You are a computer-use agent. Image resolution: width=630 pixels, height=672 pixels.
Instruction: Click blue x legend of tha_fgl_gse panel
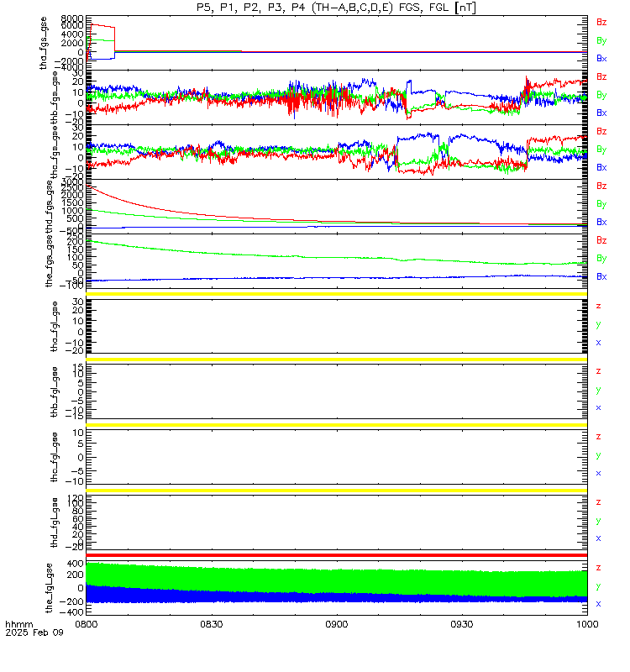[x=598, y=343]
